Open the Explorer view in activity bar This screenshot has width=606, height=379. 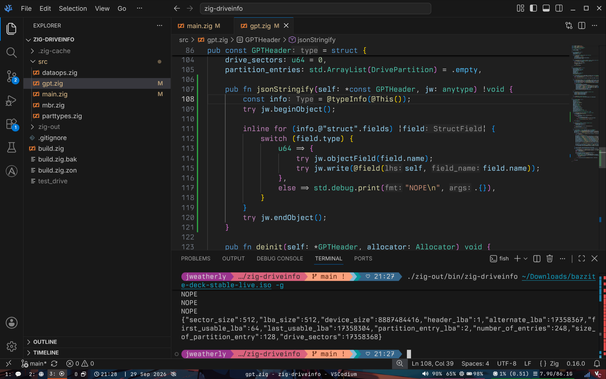click(11, 29)
